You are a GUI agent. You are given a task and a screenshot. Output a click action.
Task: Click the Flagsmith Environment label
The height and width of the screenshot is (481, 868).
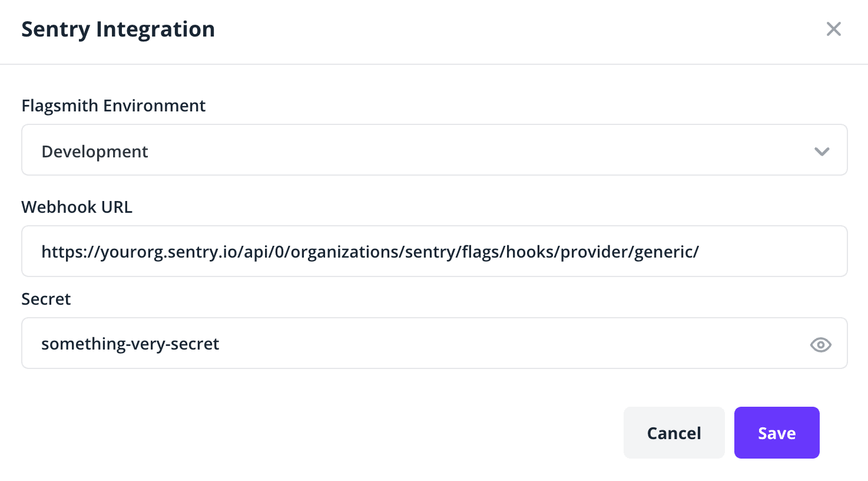113,106
